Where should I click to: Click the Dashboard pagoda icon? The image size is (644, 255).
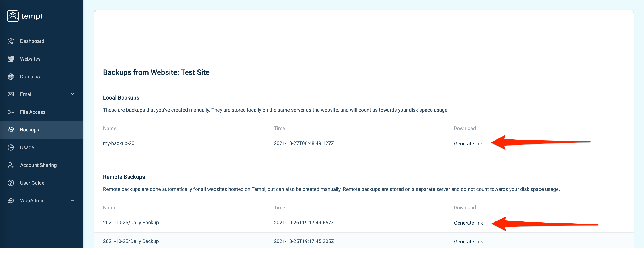(11, 41)
